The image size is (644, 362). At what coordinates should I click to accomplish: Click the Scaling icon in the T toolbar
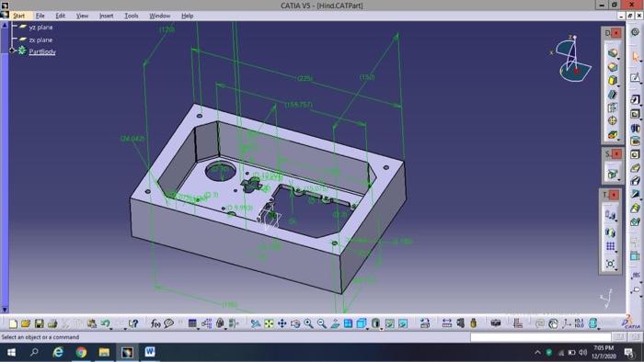pyautogui.click(x=610, y=264)
